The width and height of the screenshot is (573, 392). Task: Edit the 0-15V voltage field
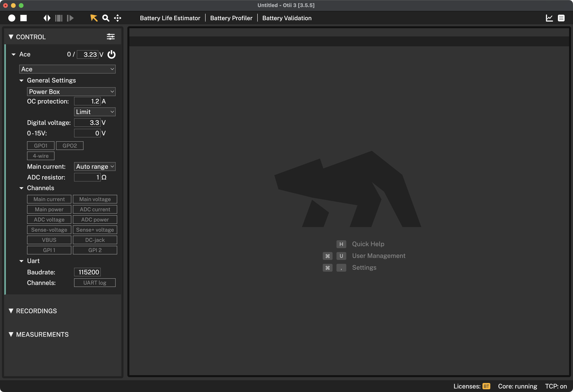tap(87, 133)
